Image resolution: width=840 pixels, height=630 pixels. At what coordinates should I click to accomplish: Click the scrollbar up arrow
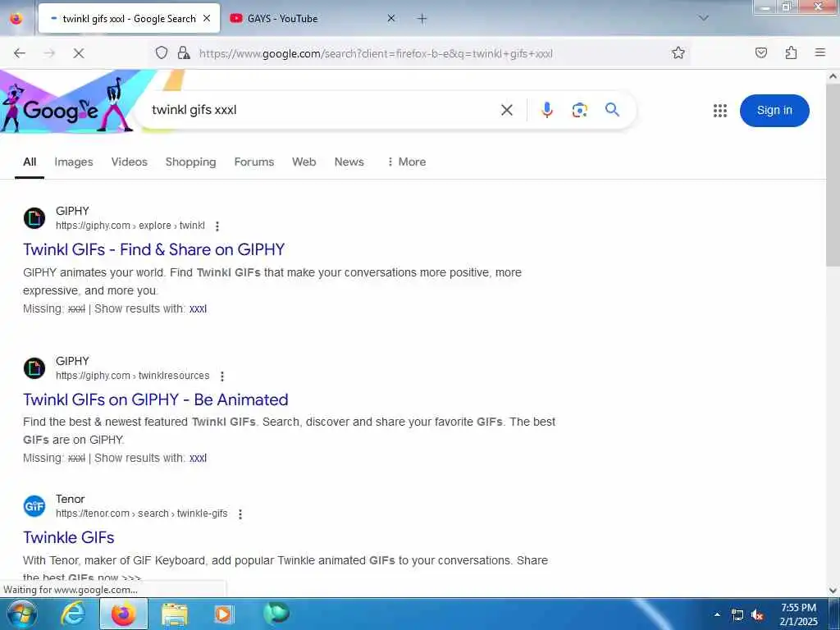coord(833,76)
